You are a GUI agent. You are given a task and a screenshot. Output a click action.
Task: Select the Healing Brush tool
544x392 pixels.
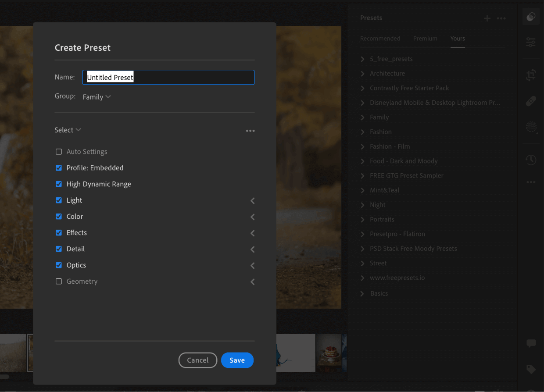point(531,100)
